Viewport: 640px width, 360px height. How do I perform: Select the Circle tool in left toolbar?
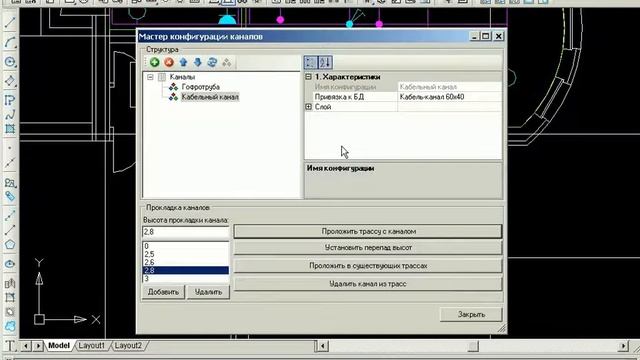click(10, 62)
